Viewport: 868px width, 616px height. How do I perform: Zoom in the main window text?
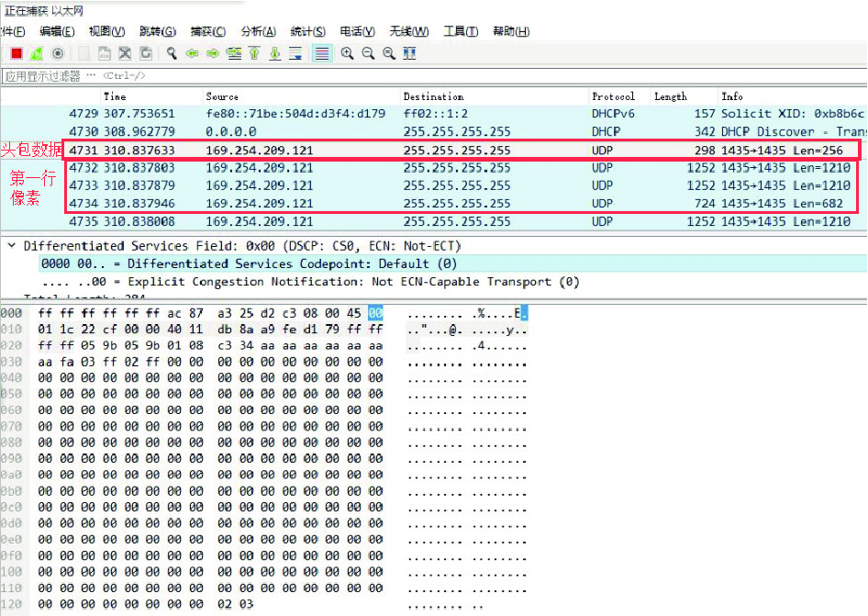(347, 54)
